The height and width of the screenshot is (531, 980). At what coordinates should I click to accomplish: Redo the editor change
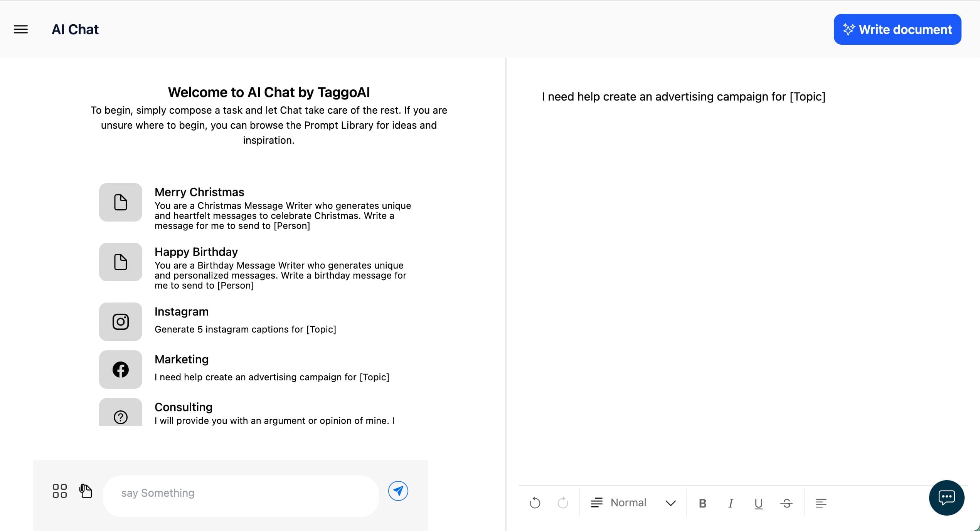click(x=563, y=503)
